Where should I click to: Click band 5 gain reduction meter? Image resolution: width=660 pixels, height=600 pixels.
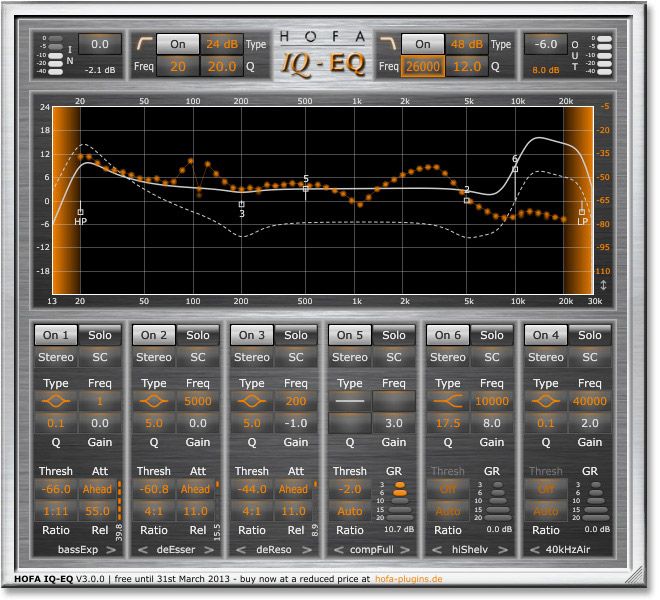coord(399,501)
